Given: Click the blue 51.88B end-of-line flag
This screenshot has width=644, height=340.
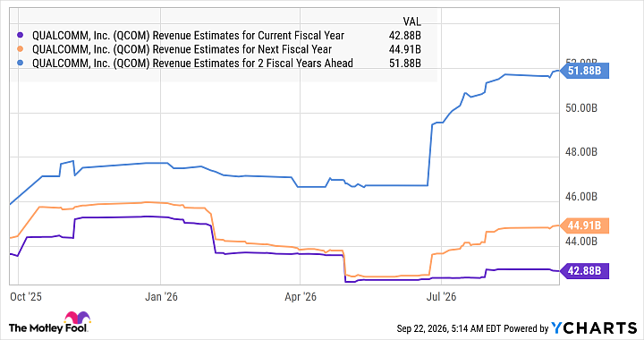Looking at the screenshot, I should point(584,71).
